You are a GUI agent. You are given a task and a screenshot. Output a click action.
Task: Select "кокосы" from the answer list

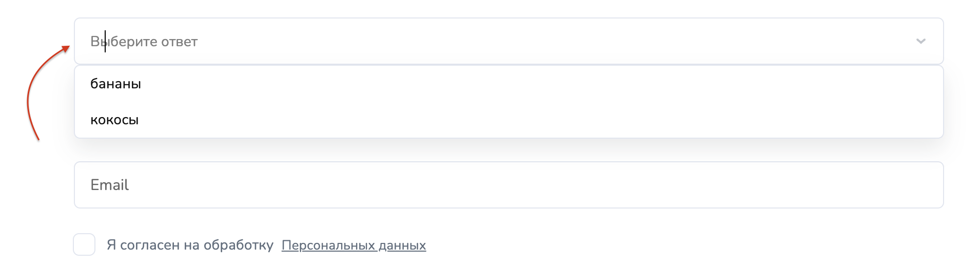pos(114,120)
